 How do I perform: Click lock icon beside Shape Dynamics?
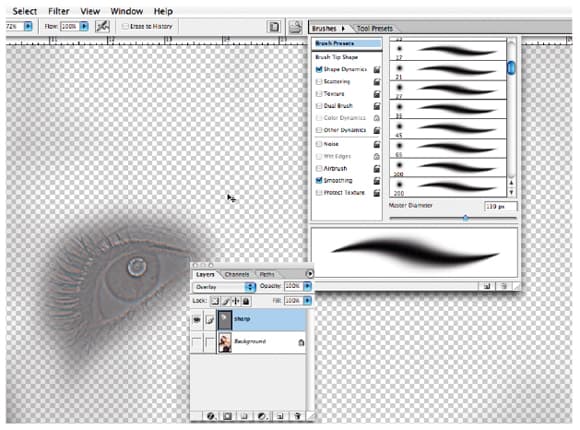[377, 69]
